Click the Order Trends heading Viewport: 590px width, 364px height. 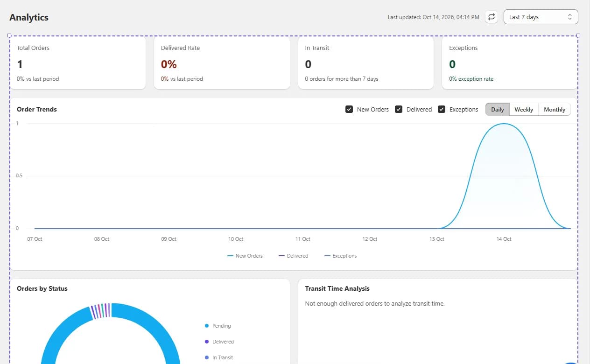(37, 109)
